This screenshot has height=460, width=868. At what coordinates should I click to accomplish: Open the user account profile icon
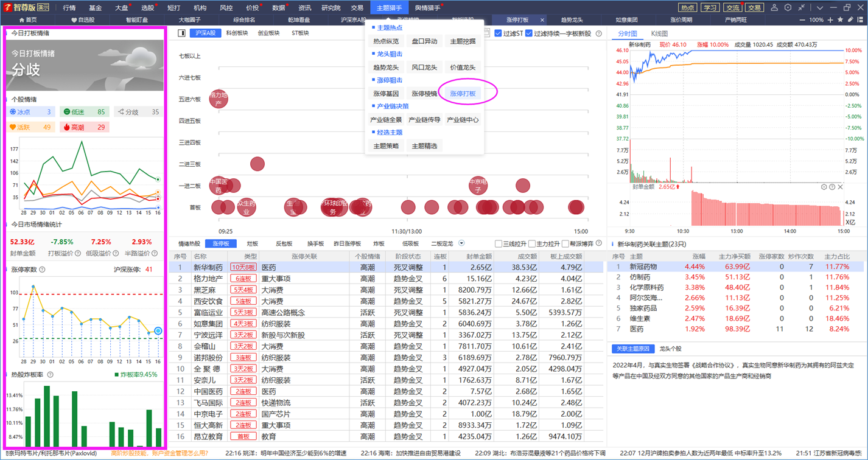coord(774,8)
